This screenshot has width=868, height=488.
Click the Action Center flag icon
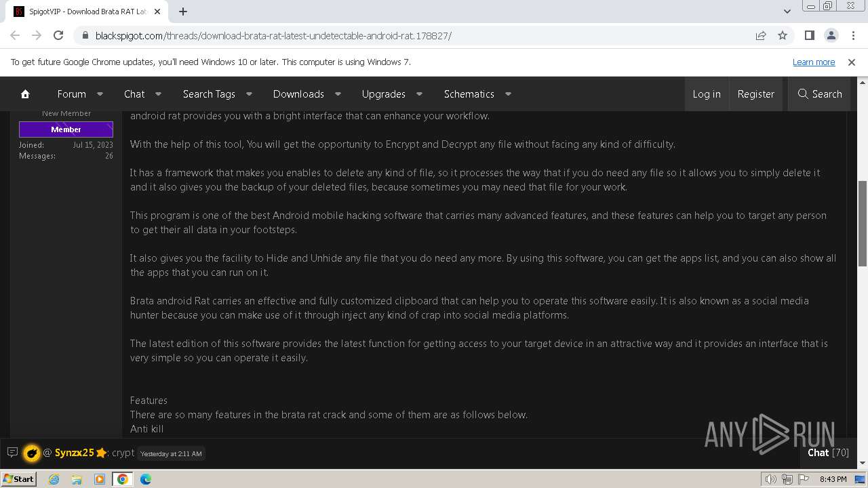804,479
